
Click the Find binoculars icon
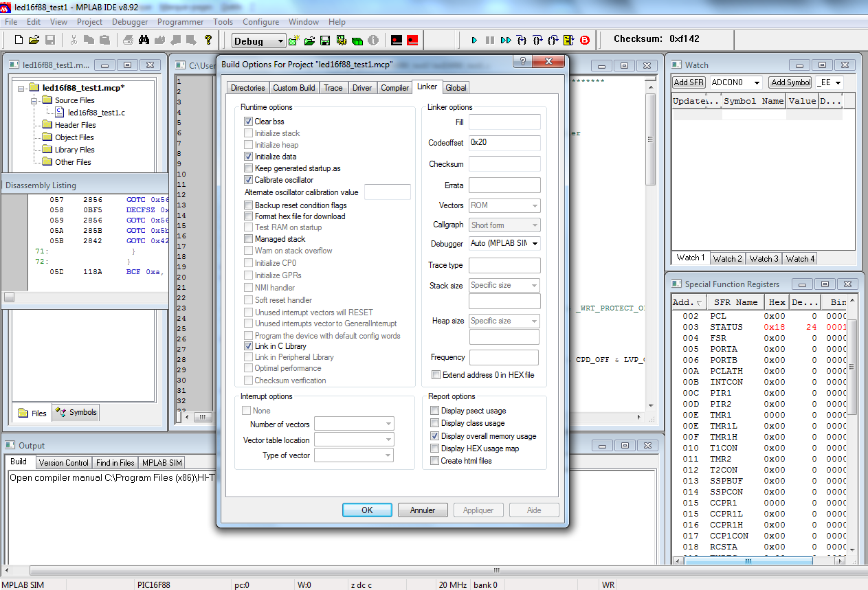click(x=144, y=41)
